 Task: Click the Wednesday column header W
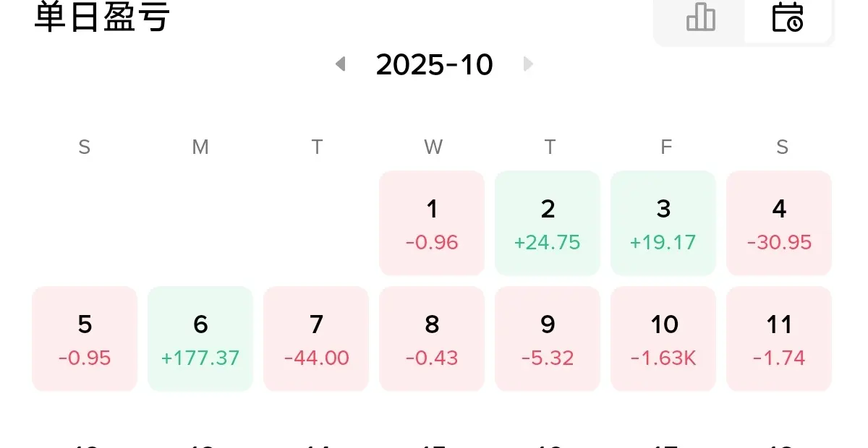[433, 147]
